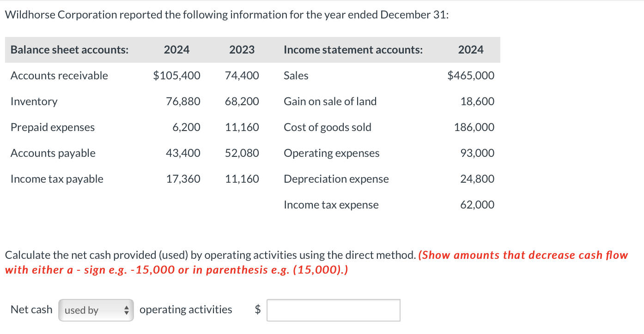Click the Inventory 2023 value 68,200
Viewport: 644px width, 334px height.
click(242, 101)
